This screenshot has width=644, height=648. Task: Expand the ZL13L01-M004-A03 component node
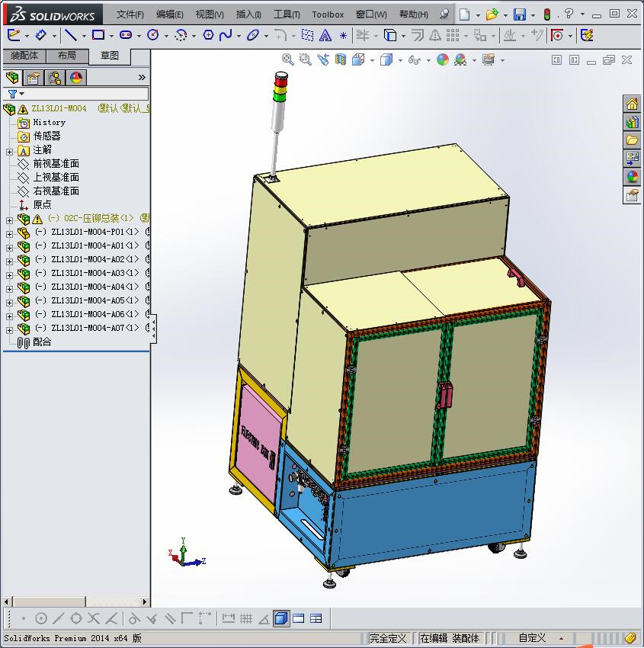9,274
